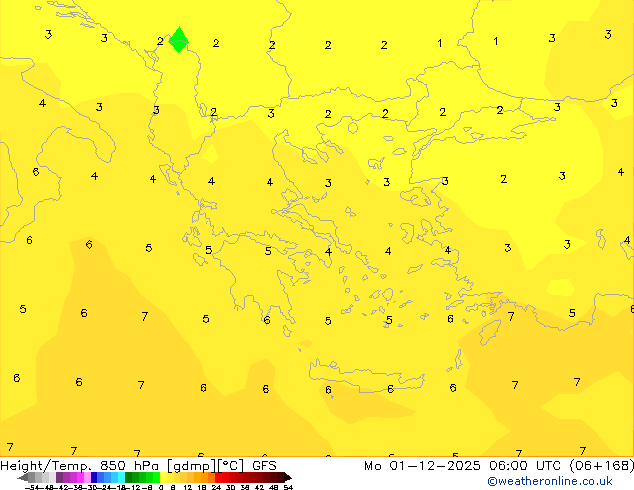Pick the dark blue swatch in the temperature scale

point(94,477)
